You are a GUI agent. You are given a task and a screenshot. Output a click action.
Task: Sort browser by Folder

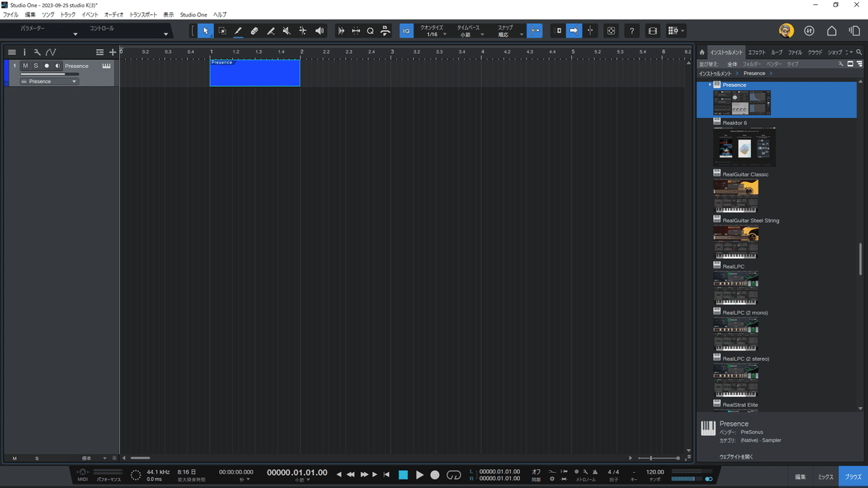pos(752,64)
